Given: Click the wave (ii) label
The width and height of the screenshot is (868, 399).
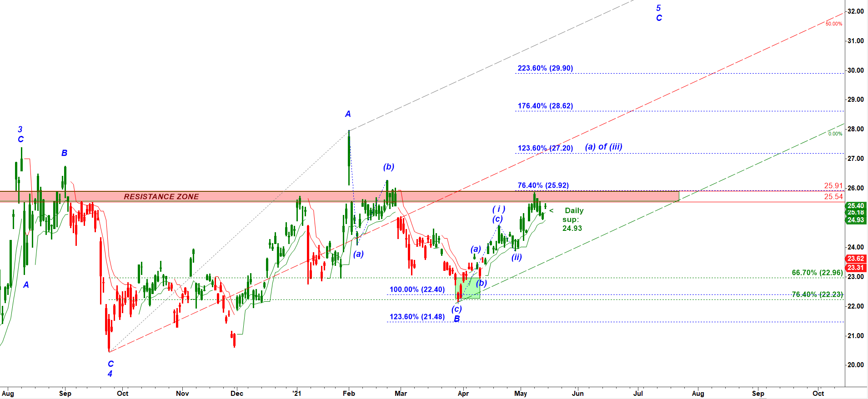Looking at the screenshot, I should tap(517, 257).
